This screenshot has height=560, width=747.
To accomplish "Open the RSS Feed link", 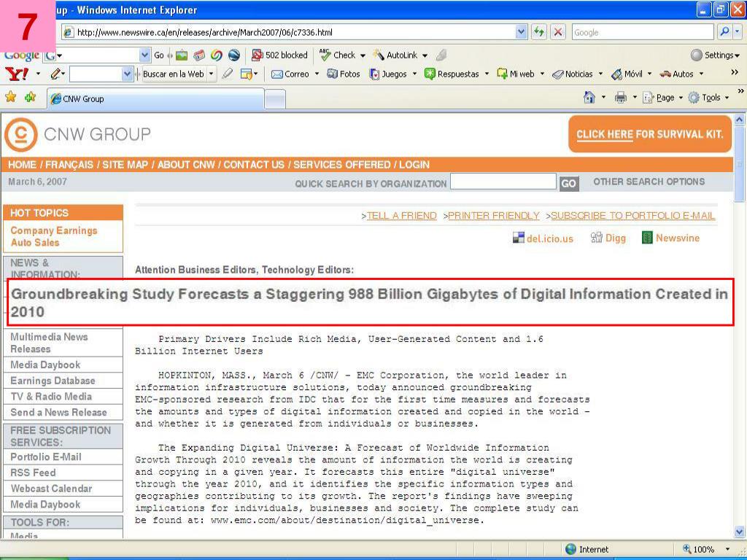I will pos(33,472).
